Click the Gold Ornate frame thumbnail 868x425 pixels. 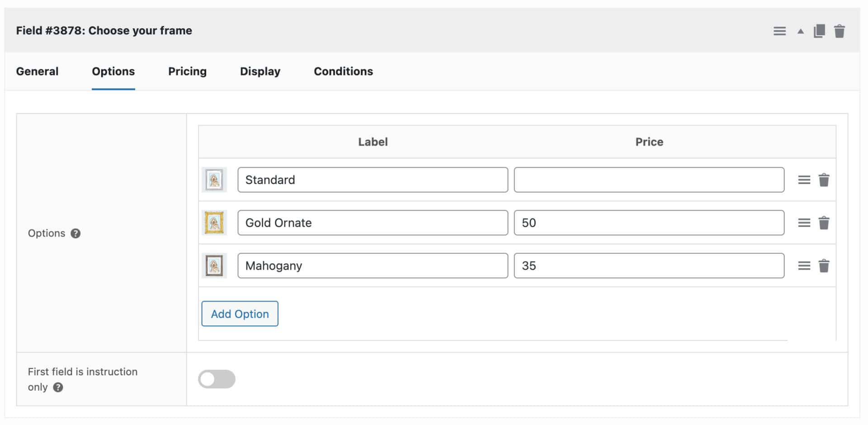click(214, 223)
